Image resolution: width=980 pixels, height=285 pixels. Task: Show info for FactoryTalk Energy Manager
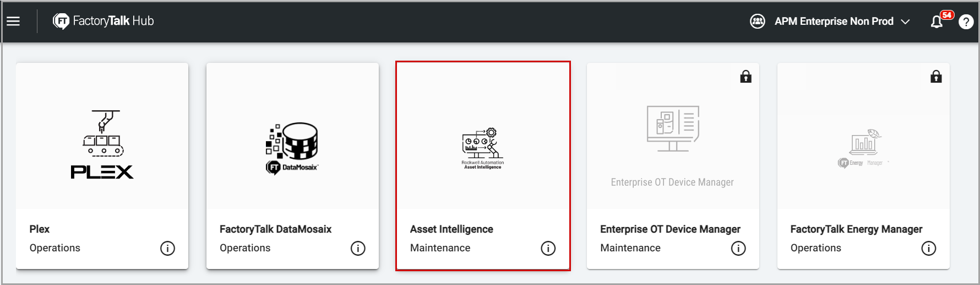click(x=928, y=249)
